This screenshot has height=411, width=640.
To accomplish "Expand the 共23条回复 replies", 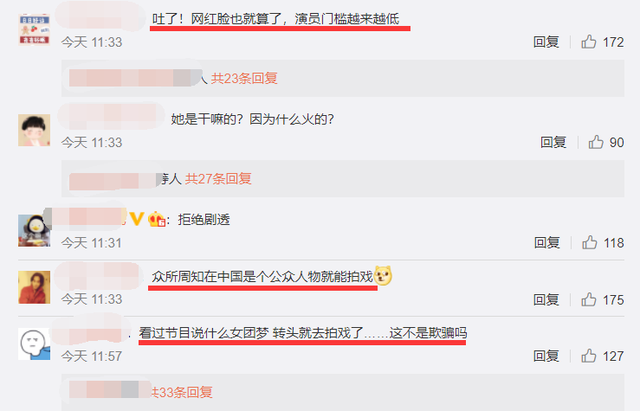I will coord(244,78).
